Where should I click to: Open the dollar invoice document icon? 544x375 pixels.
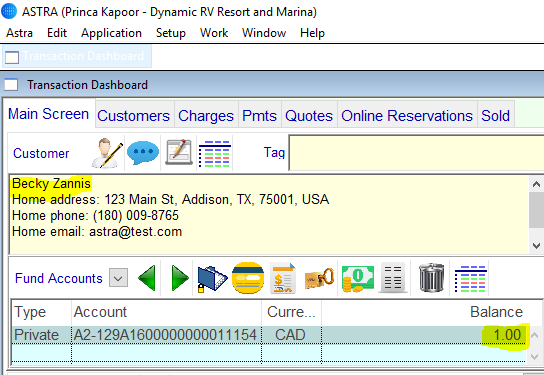pyautogui.click(x=283, y=278)
